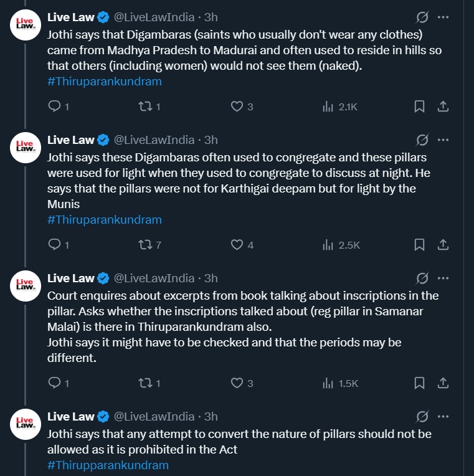Screen dimensions: 474x476
Task: Click #Thirupparankundram hashtag in the last tweet
Action: tap(107, 465)
